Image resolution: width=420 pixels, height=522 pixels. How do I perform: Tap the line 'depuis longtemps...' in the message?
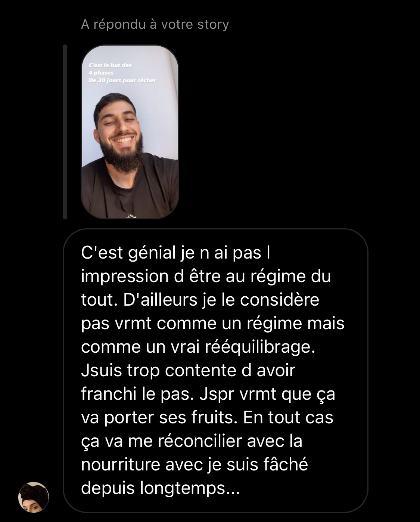(x=160, y=488)
